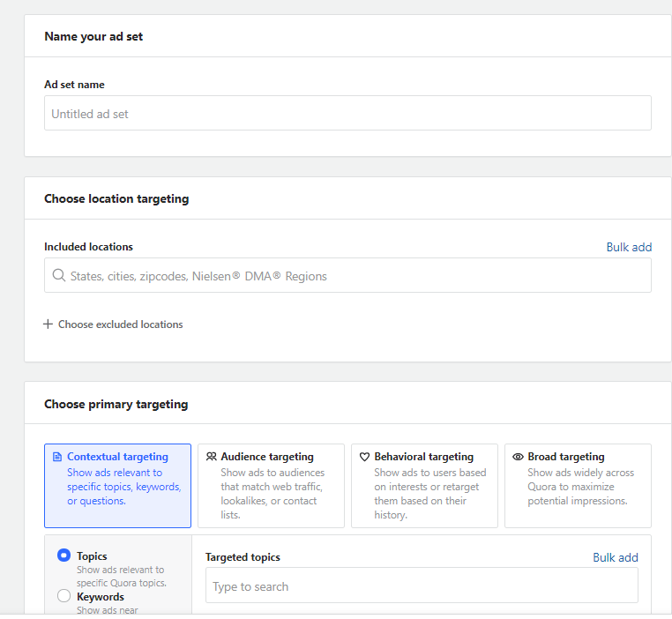Viewport: 672px width, 619px height.
Task: Expand Choose excluded locations
Action: click(113, 324)
